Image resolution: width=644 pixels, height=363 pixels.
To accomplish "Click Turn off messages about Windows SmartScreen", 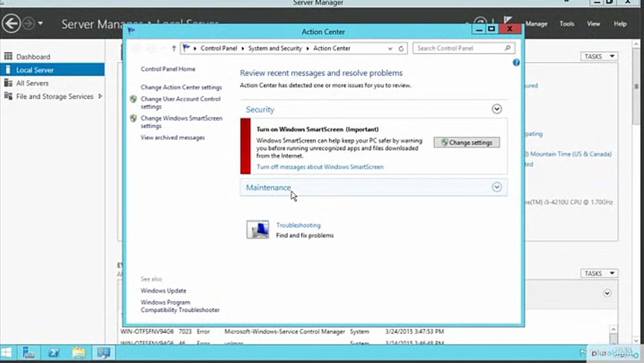I will click(320, 167).
